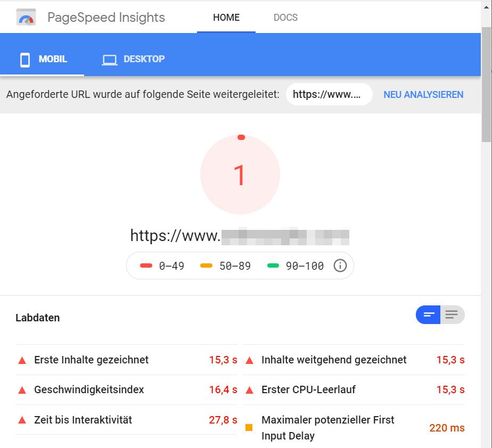Click the green 90–100 legend marker
The height and width of the screenshot is (448, 492).
pos(273,266)
